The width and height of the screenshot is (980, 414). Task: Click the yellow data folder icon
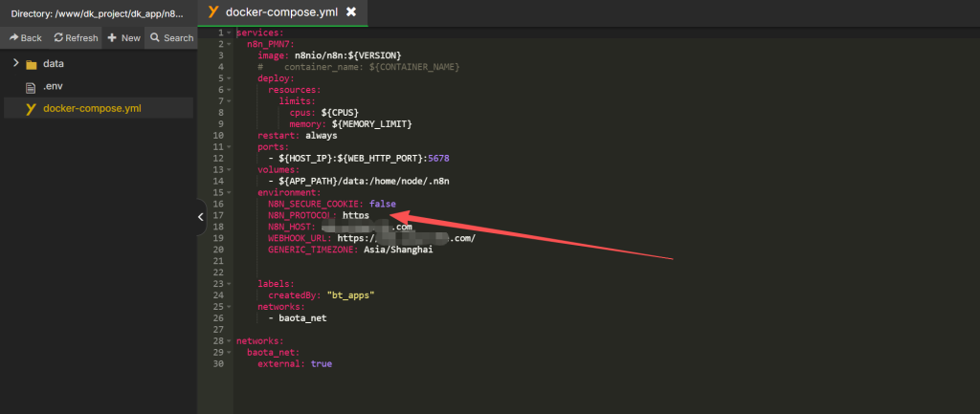coord(32,64)
